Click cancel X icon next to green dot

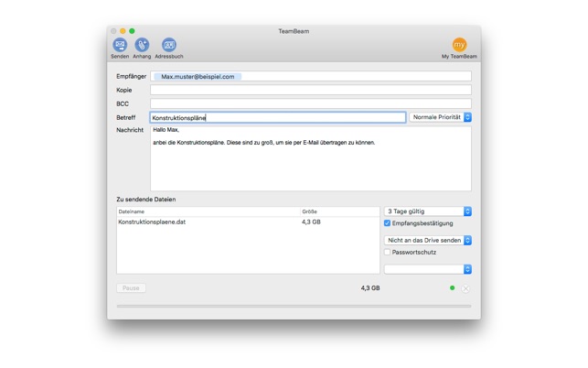coord(465,288)
